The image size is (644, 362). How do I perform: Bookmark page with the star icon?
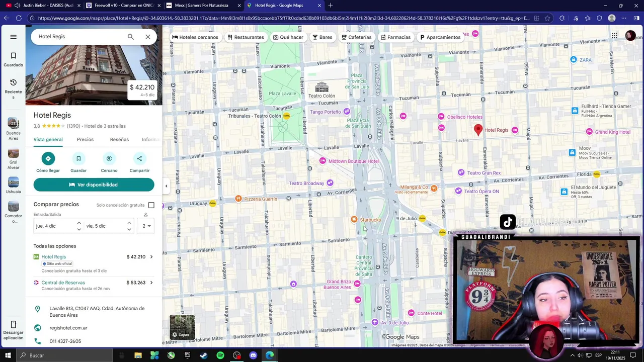[x=548, y=18]
